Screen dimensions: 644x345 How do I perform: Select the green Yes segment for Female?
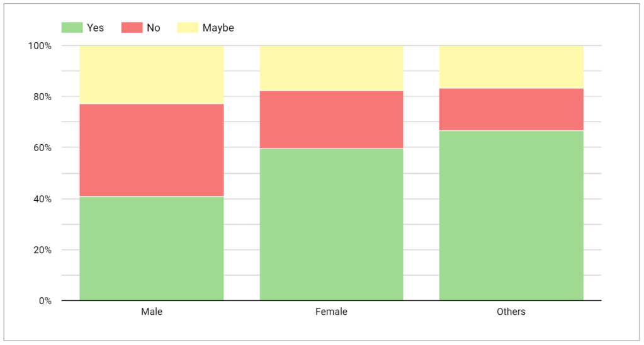[x=331, y=224]
